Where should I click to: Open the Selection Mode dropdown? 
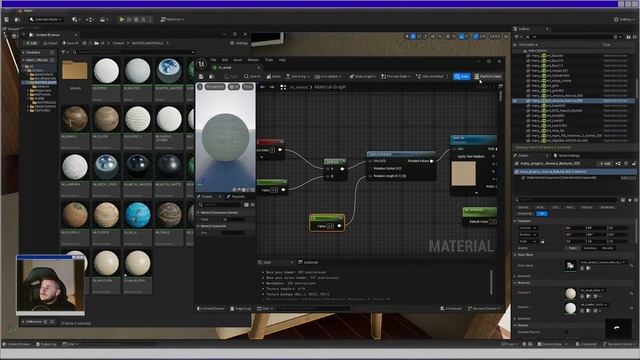click(x=46, y=19)
